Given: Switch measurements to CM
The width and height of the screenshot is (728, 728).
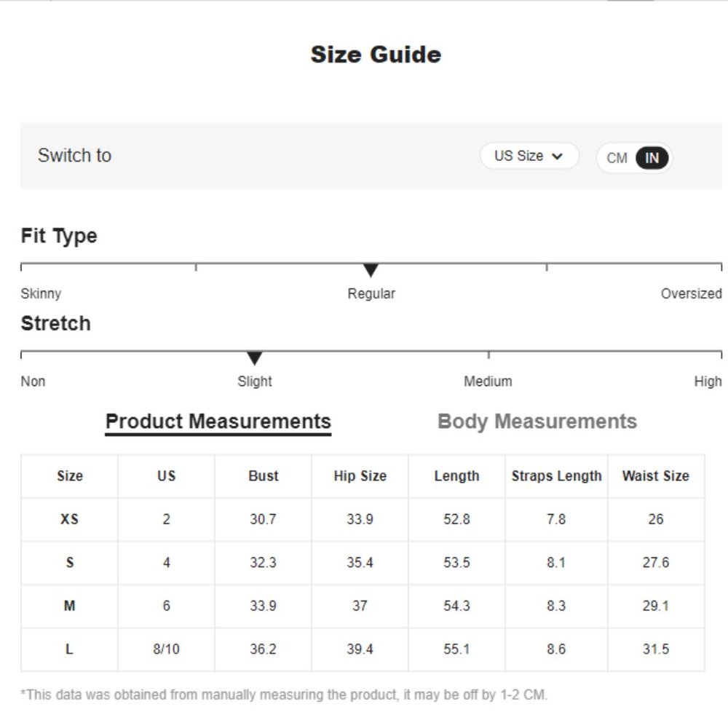Looking at the screenshot, I should [617, 158].
